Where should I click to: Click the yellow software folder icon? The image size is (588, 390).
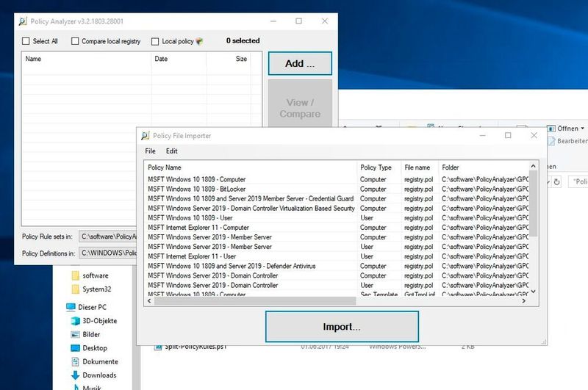tap(76, 275)
